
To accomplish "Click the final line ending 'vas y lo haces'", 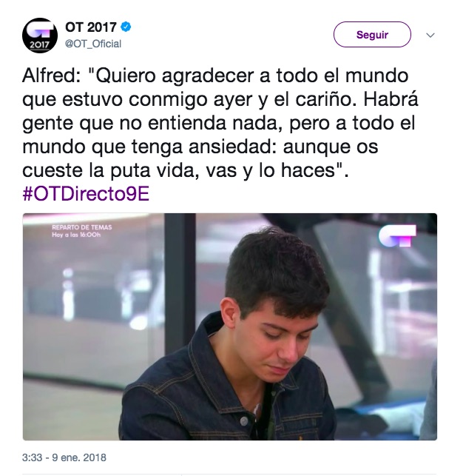I will coord(186,170).
